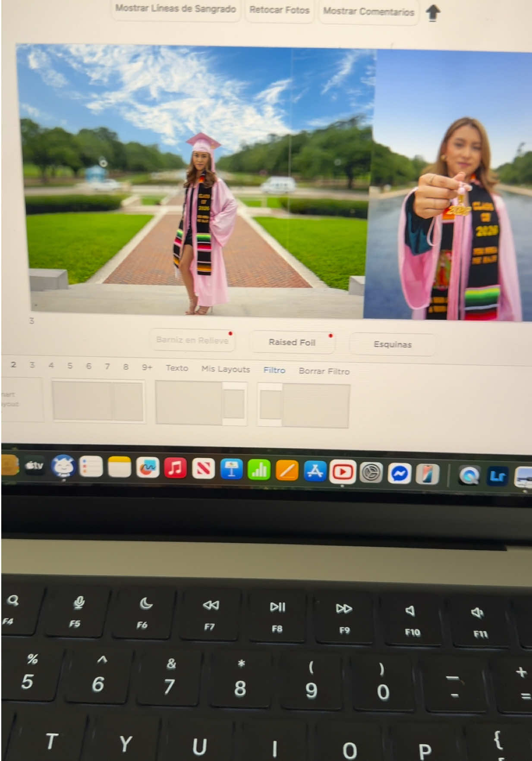Open Apple TV from the dock
Screen dimensions: 532x761
pos(35,466)
